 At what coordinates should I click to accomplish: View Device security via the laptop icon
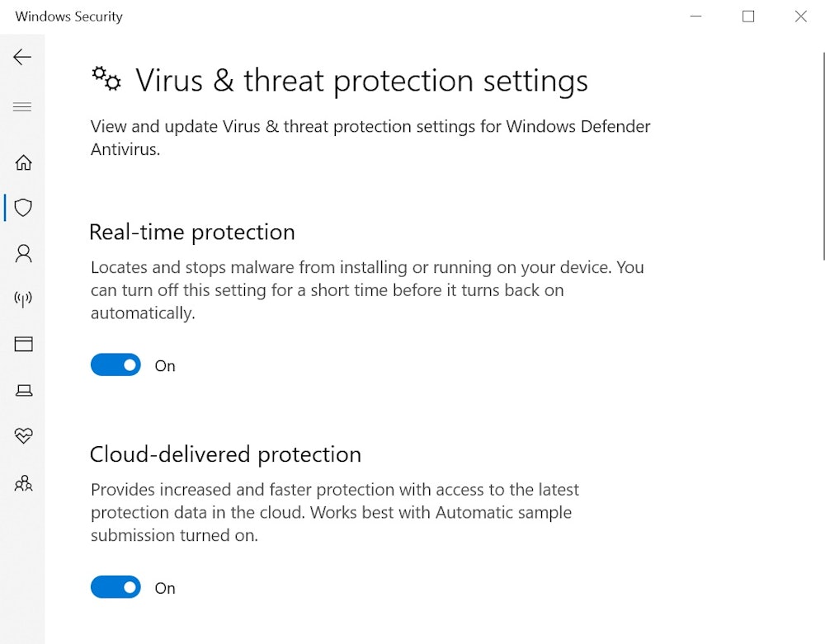click(22, 391)
